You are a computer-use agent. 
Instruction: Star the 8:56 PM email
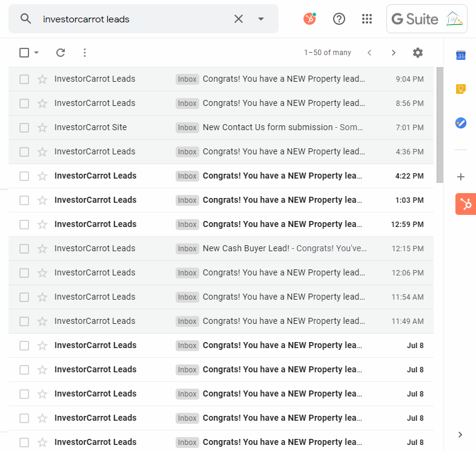point(42,104)
